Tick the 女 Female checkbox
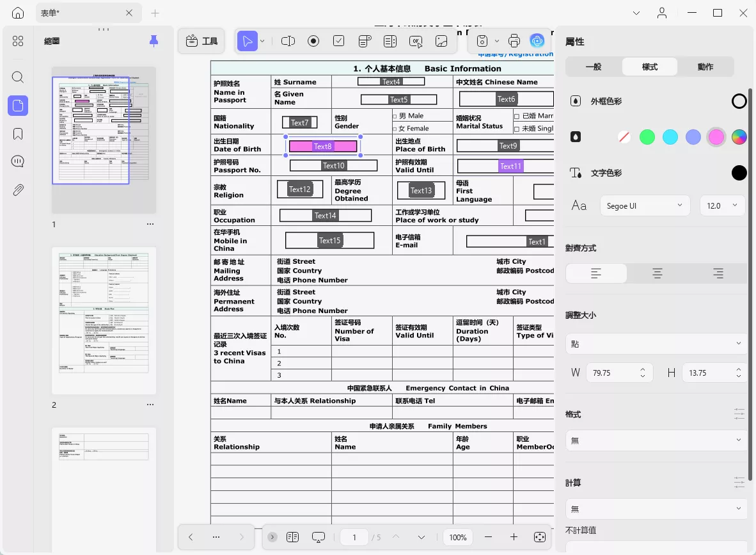Image resolution: width=756 pixels, height=555 pixels. tap(395, 129)
